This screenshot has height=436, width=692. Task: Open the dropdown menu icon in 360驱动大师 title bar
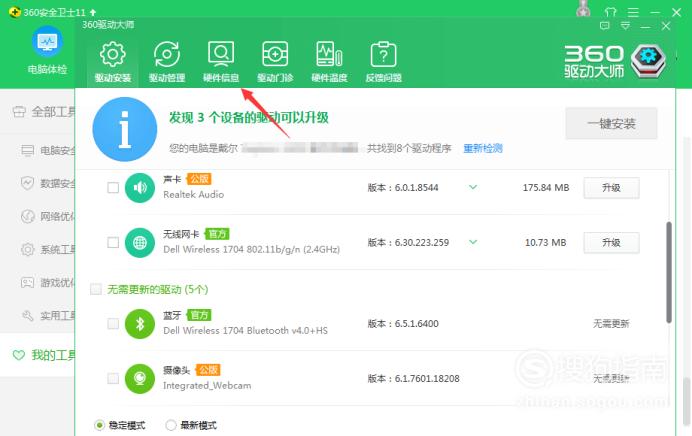click(625, 26)
